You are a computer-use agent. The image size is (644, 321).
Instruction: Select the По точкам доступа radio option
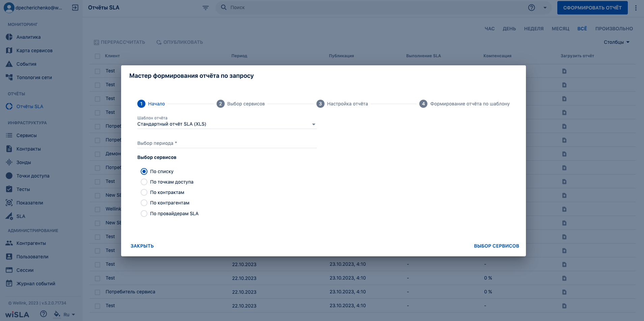(x=144, y=182)
